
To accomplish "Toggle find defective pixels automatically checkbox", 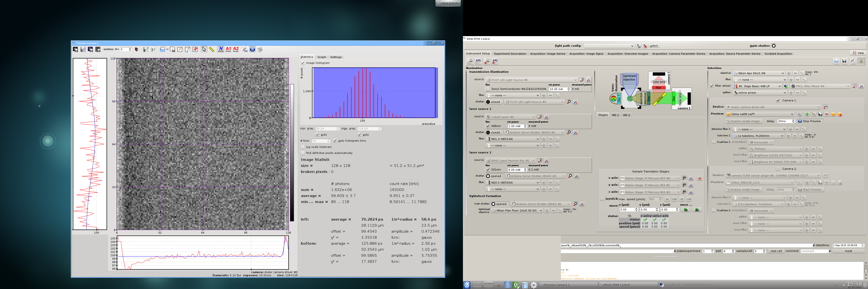I will [x=303, y=153].
